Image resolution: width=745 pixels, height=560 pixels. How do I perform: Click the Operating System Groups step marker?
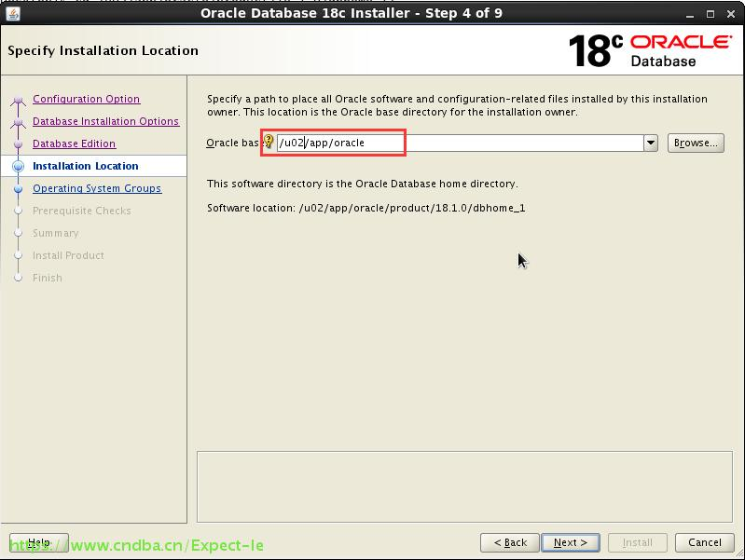(18, 188)
